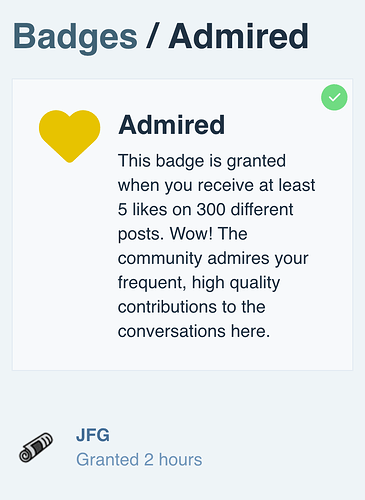Open JFG's rolled newspaper avatar

click(x=36, y=448)
